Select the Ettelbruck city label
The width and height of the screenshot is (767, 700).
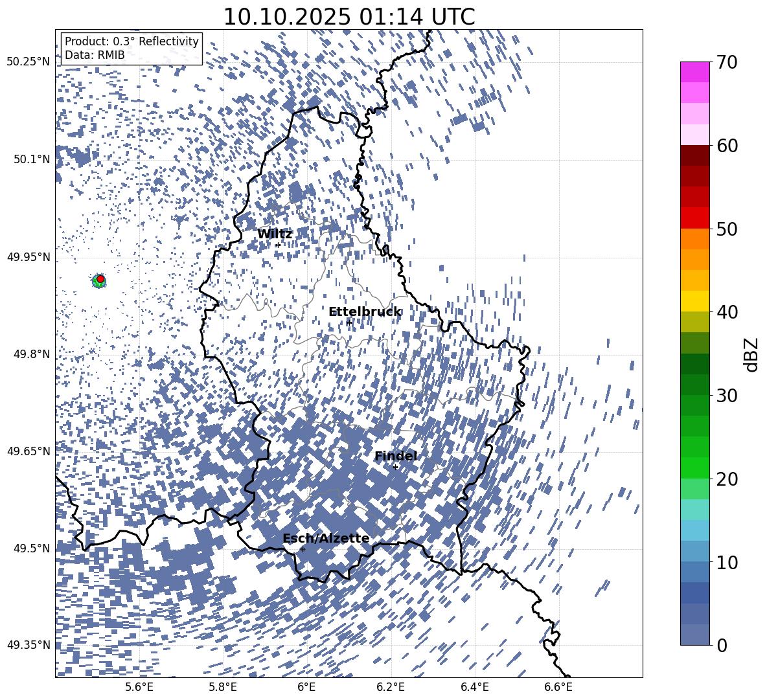tap(364, 312)
